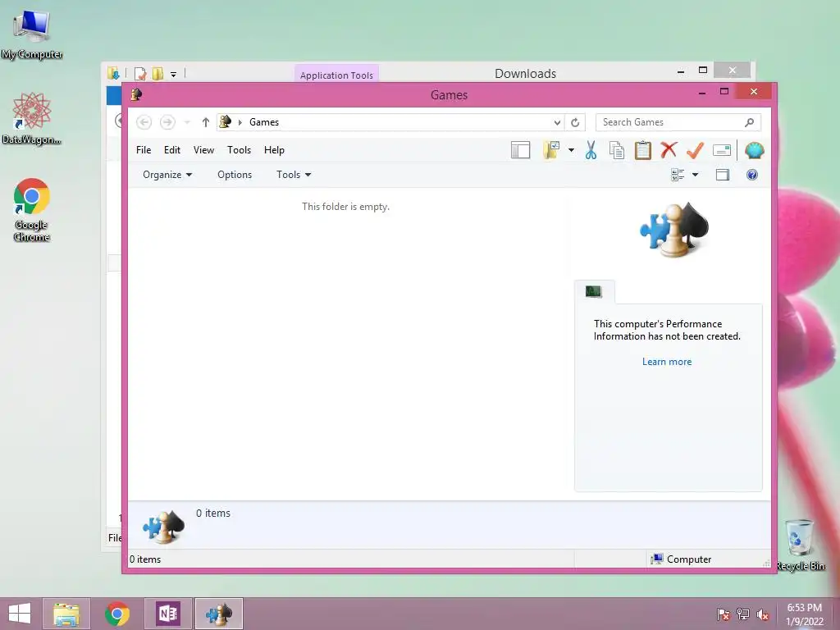
Task: Click the network tray icon
Action: (x=743, y=614)
